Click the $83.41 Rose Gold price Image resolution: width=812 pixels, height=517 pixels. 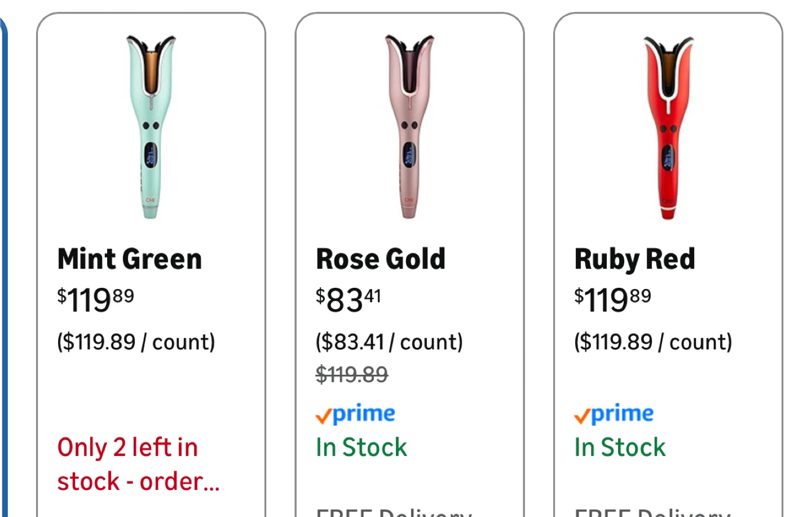[x=348, y=299]
